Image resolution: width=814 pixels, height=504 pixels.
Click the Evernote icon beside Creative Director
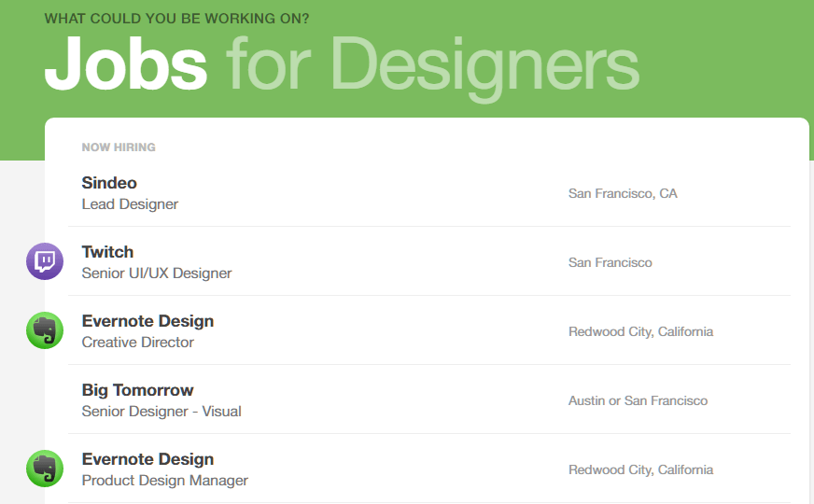pos(45,330)
